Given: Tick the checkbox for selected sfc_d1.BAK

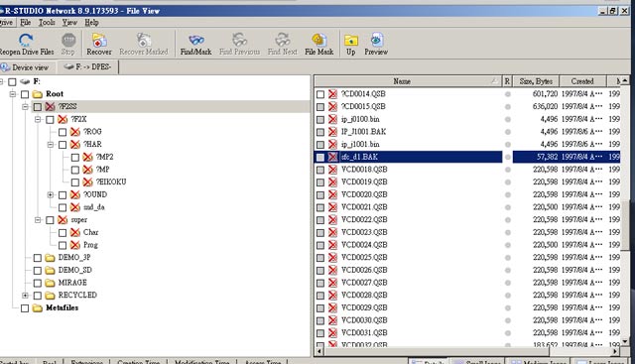Looking at the screenshot, I should [320, 157].
